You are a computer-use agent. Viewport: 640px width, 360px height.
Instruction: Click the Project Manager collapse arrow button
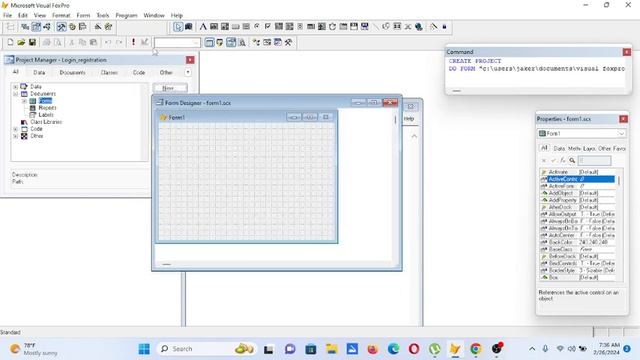point(188,72)
